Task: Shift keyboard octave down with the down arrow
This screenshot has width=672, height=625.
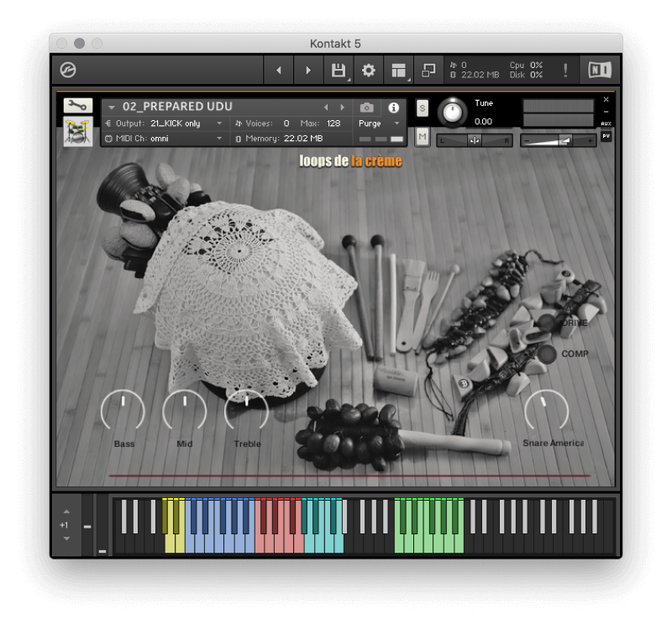Action: 66,538
